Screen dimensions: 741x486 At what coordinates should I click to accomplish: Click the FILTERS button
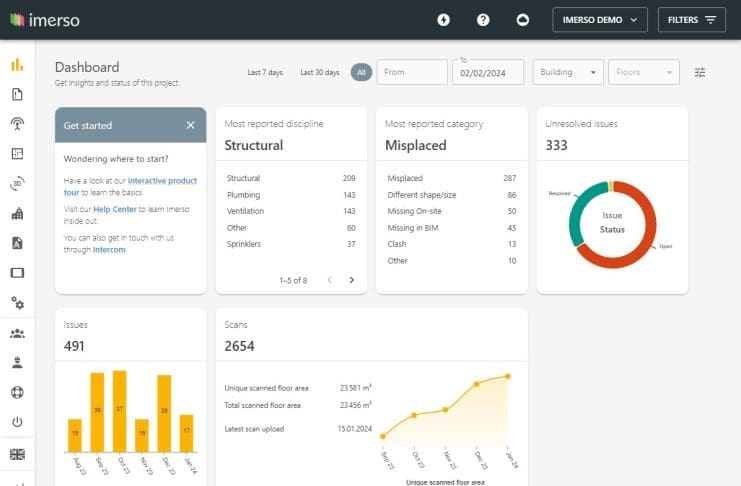point(691,20)
